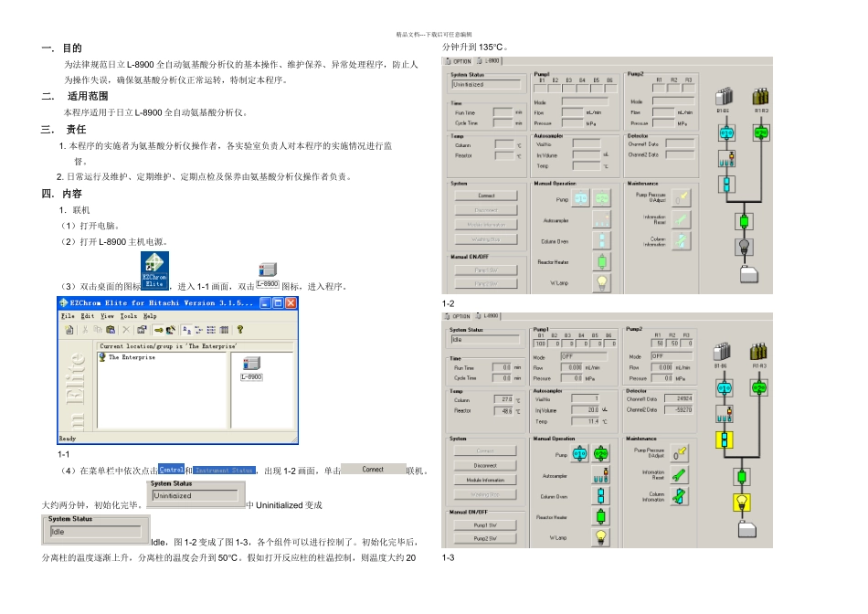Click Channel1 Data value 24924, figure 1-3

coord(678,398)
